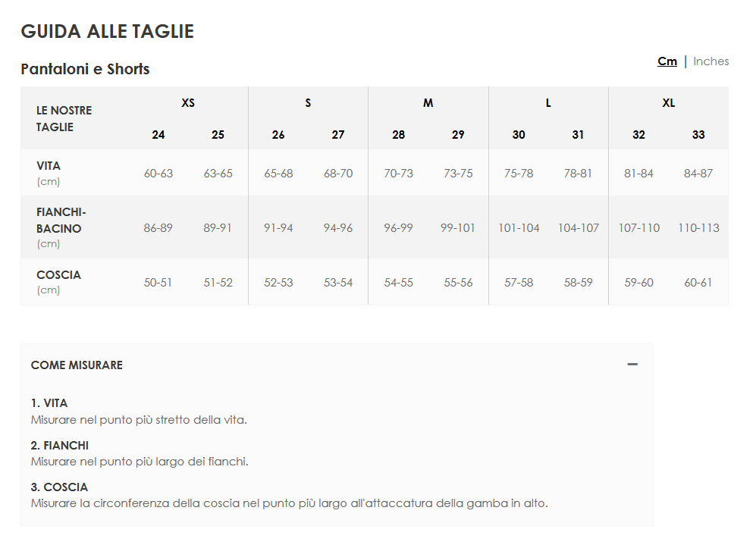Click the XS size column header
Screen dimensions: 756x545
point(188,102)
